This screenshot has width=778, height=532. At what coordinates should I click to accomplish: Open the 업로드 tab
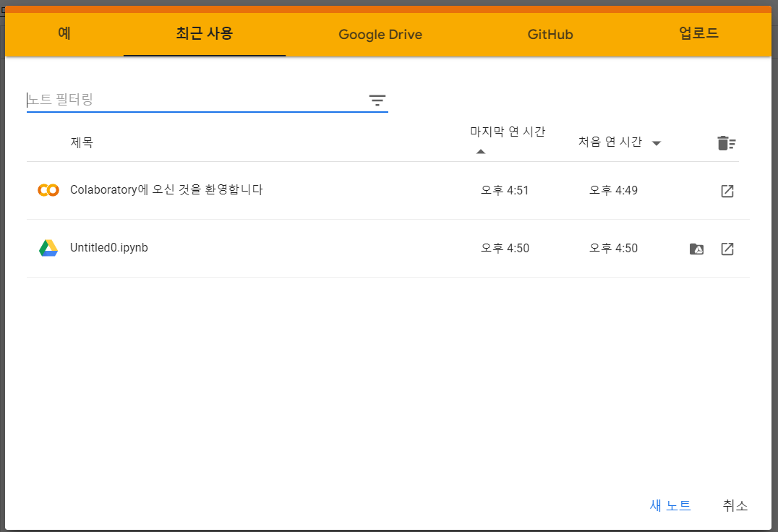click(x=698, y=34)
